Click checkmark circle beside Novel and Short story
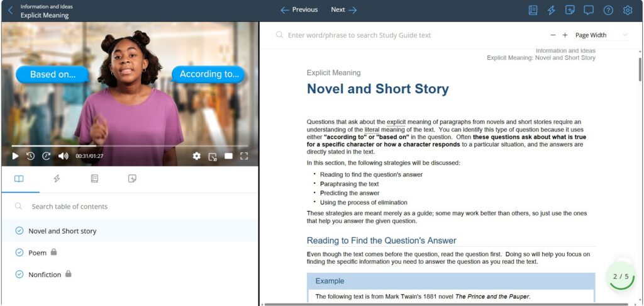The height and width of the screenshot is (306, 644). (x=19, y=230)
